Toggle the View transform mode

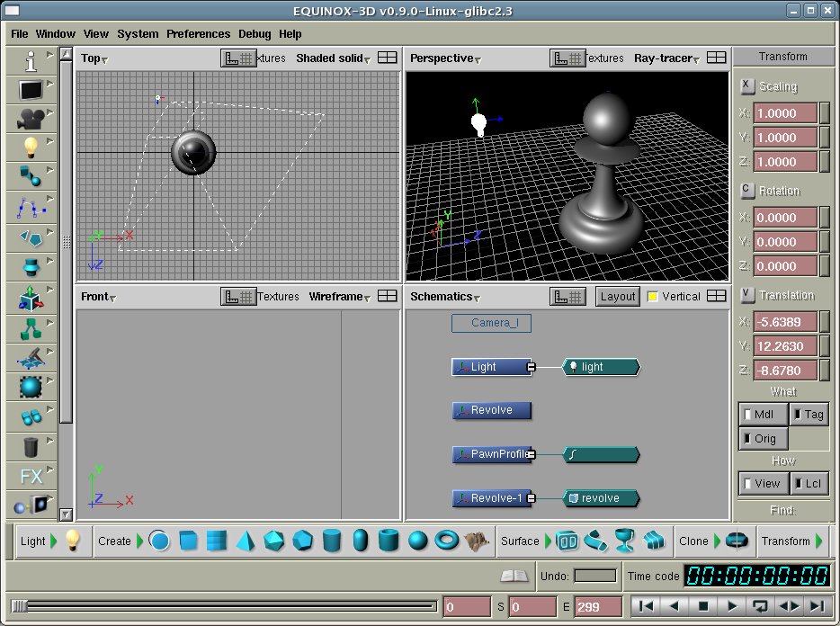pyautogui.click(x=764, y=483)
